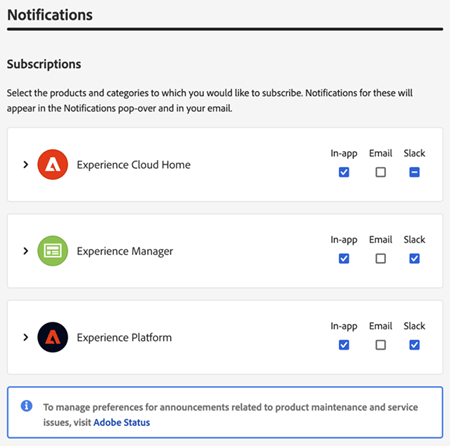Image resolution: width=450 pixels, height=446 pixels.
Task: Uncheck In-app for Experience Platform
Action: (x=344, y=345)
